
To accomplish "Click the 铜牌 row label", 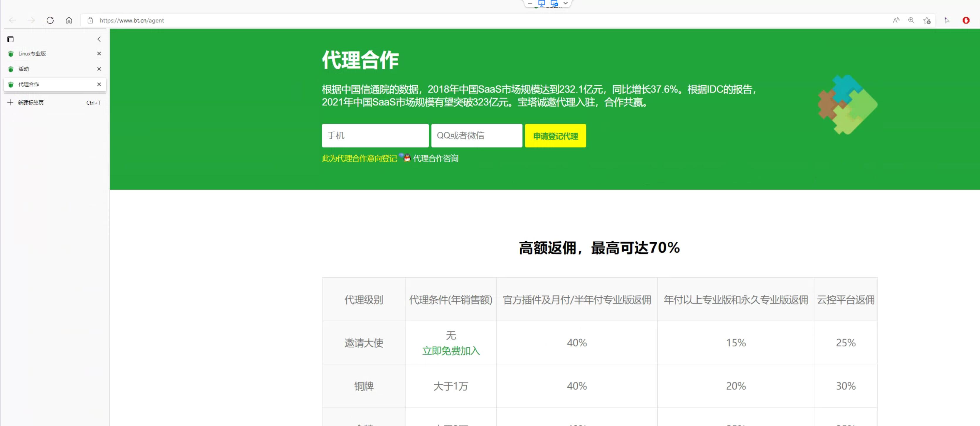I will click(364, 386).
